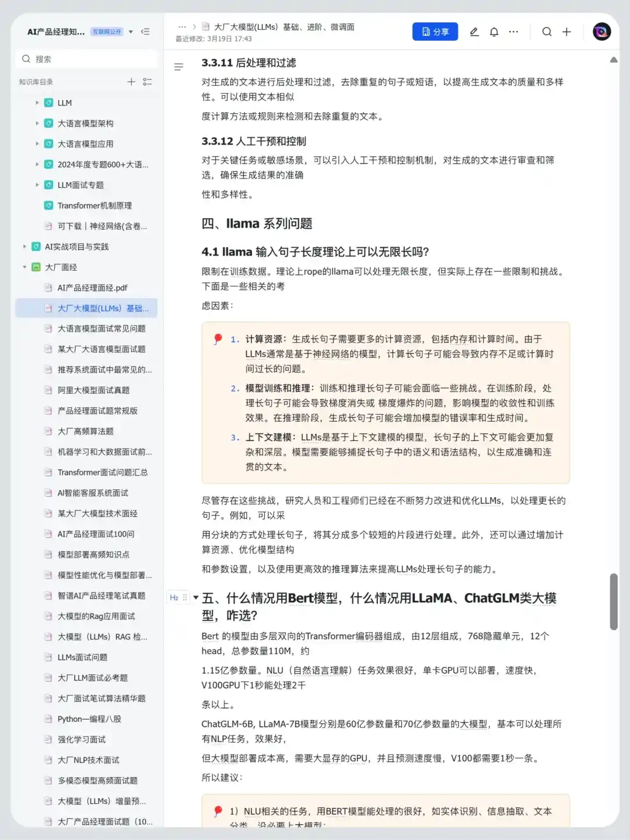Click the document icon before the page title
630x840 pixels.
pyautogui.click(x=205, y=27)
